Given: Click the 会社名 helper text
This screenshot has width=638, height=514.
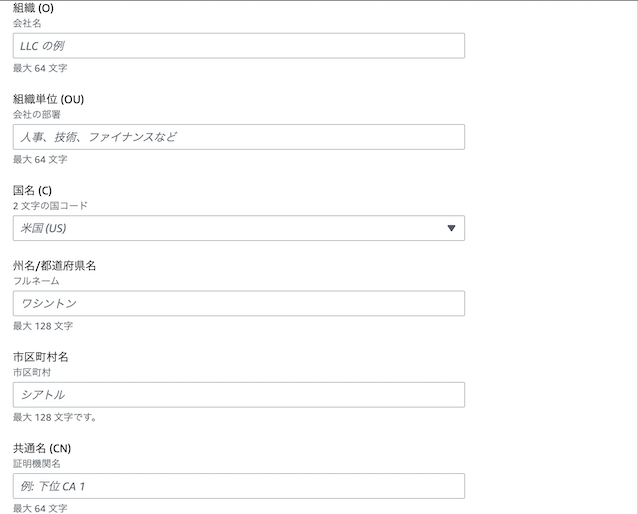Looking at the screenshot, I should [x=27, y=22].
